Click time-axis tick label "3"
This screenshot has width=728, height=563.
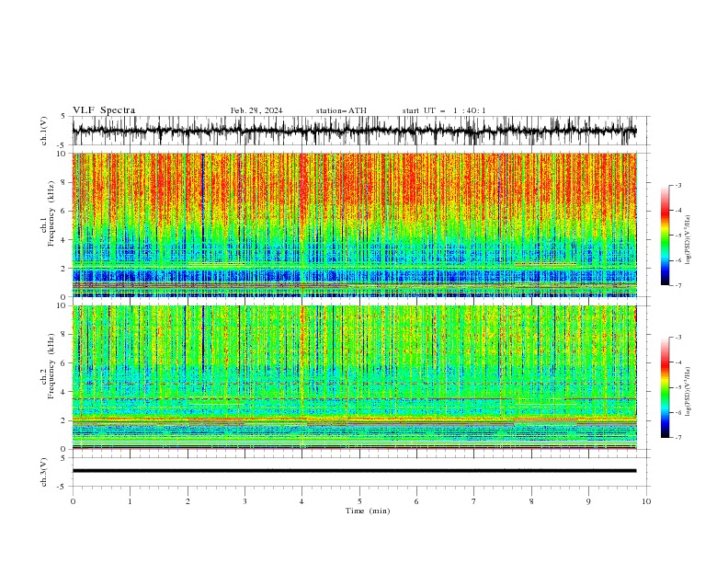click(x=245, y=501)
